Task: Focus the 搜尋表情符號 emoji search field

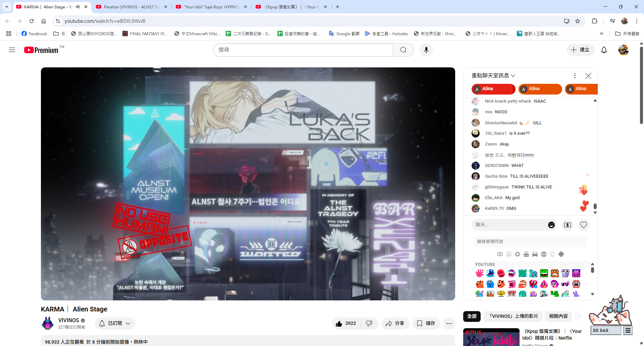Action: tap(531, 241)
